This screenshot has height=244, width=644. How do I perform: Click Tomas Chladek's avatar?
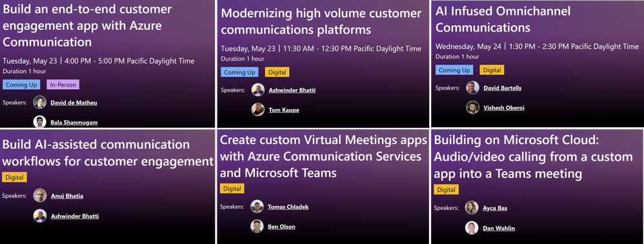(257, 206)
